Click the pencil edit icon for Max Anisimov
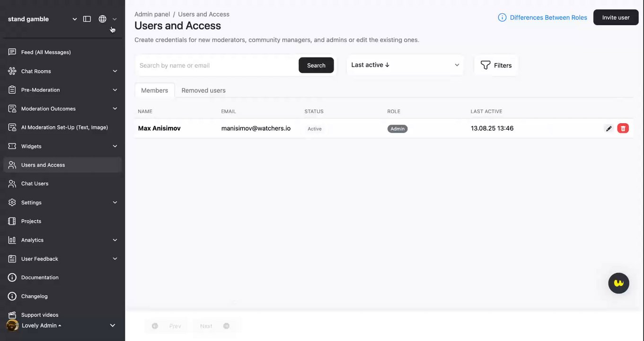This screenshot has width=644, height=341. pyautogui.click(x=609, y=128)
